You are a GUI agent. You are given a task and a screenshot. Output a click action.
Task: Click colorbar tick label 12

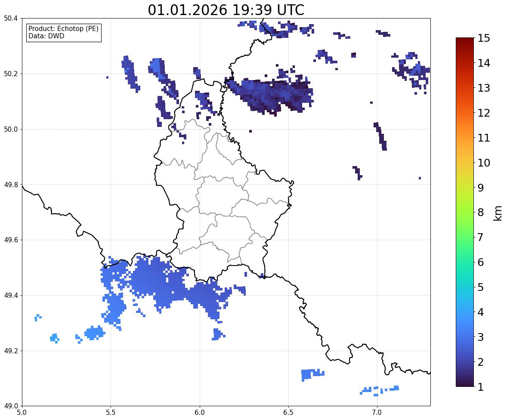pyautogui.click(x=484, y=113)
